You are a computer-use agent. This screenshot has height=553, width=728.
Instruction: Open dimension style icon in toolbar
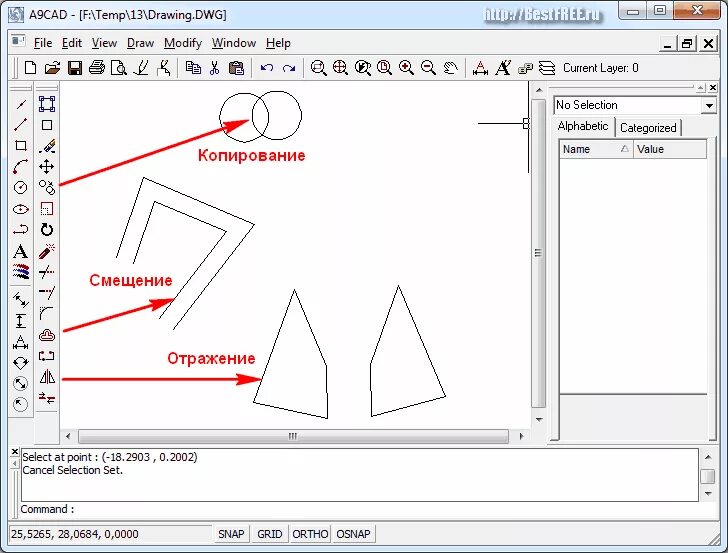480,68
